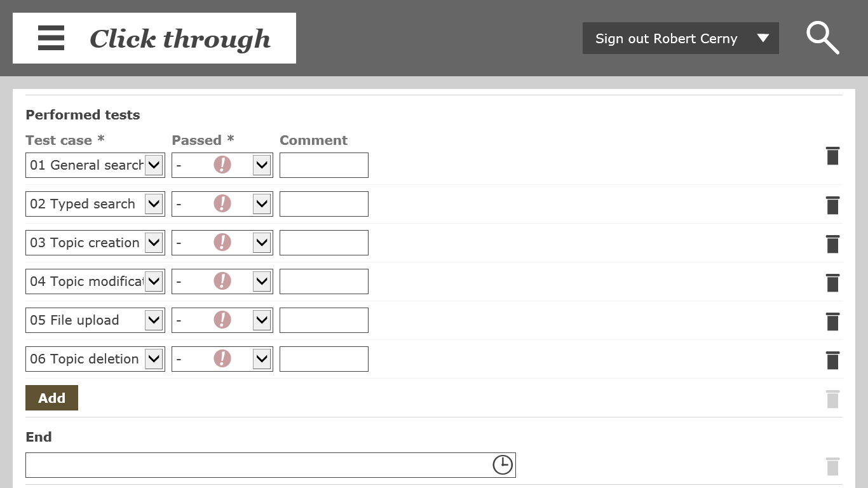Delete the 02 Typed search test row
This screenshot has width=868, height=488.
pyautogui.click(x=832, y=205)
